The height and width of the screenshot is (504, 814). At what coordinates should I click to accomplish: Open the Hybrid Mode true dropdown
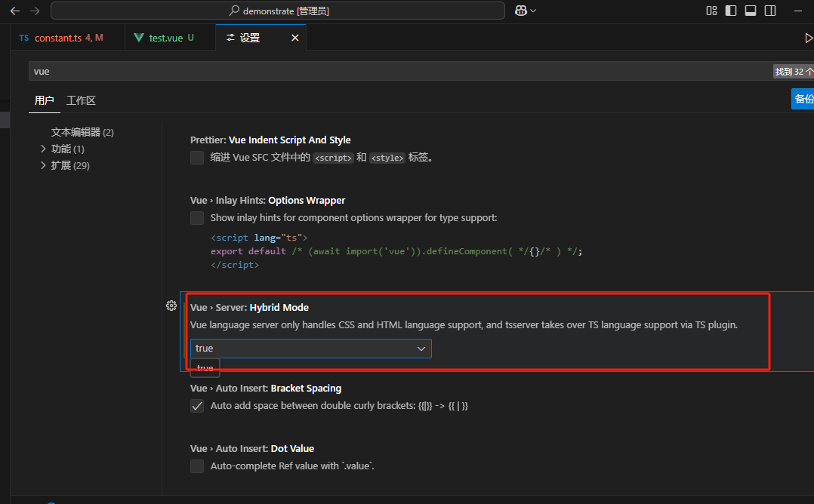311,349
